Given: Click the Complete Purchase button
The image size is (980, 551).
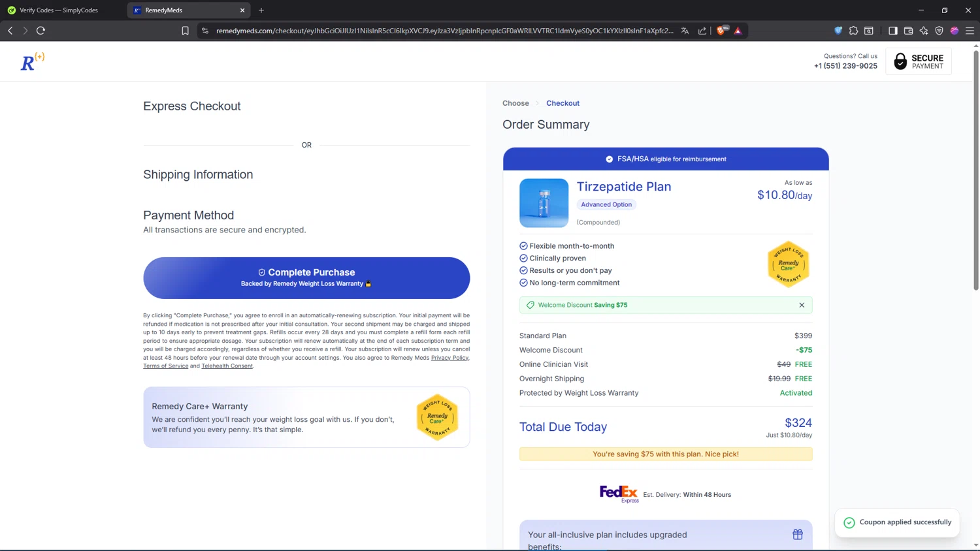Looking at the screenshot, I should (x=306, y=278).
